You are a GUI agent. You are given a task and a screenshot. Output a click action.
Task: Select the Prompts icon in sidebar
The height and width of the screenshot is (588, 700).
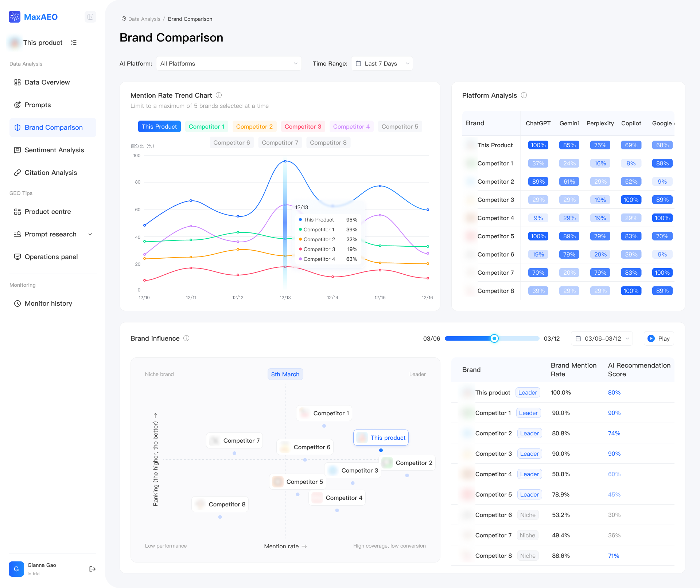pos(17,105)
